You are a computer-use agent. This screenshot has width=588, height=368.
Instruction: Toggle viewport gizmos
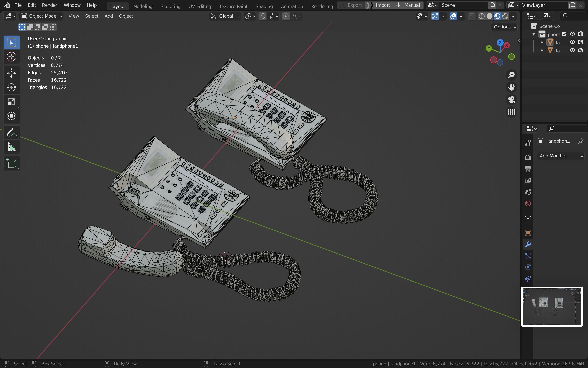[435, 16]
